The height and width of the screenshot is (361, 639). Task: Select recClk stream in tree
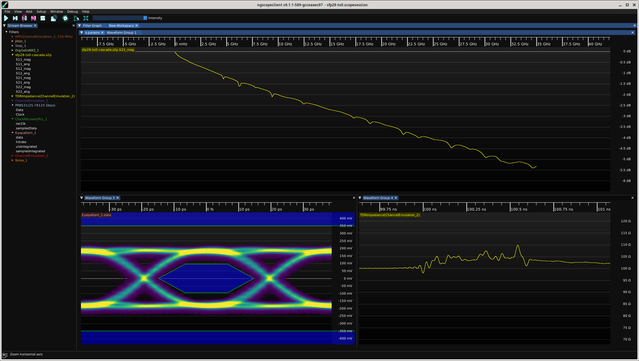pos(21,123)
